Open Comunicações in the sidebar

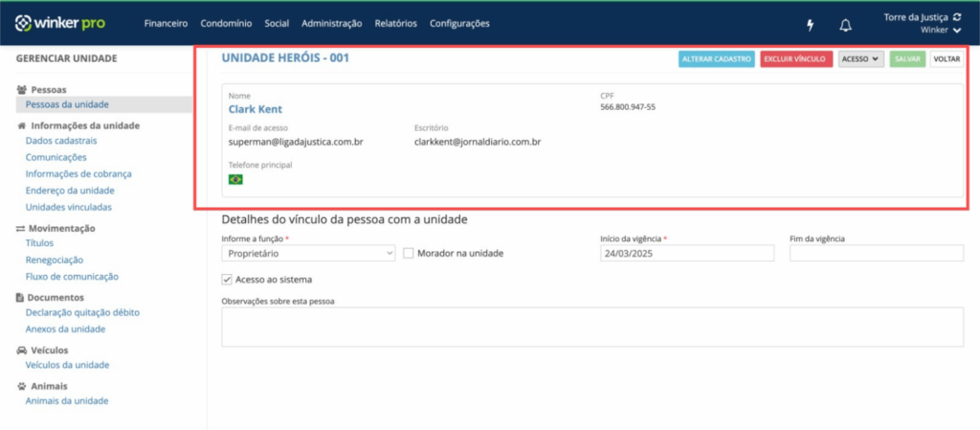(x=56, y=157)
